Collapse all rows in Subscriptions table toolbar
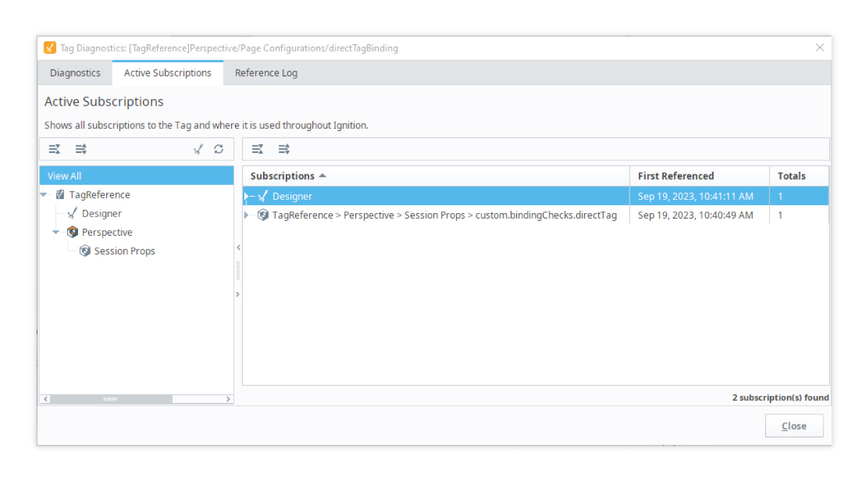The image size is (868, 497). tap(257, 149)
